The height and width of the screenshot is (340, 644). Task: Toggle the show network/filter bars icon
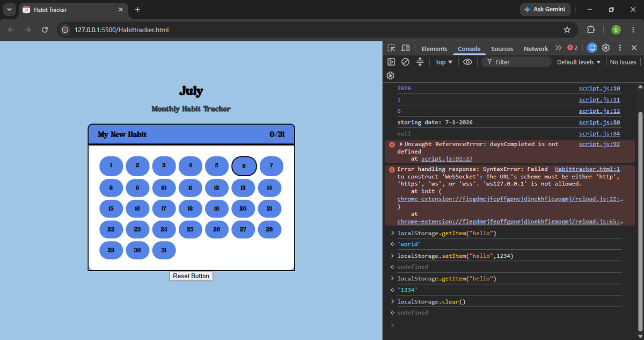(x=420, y=62)
